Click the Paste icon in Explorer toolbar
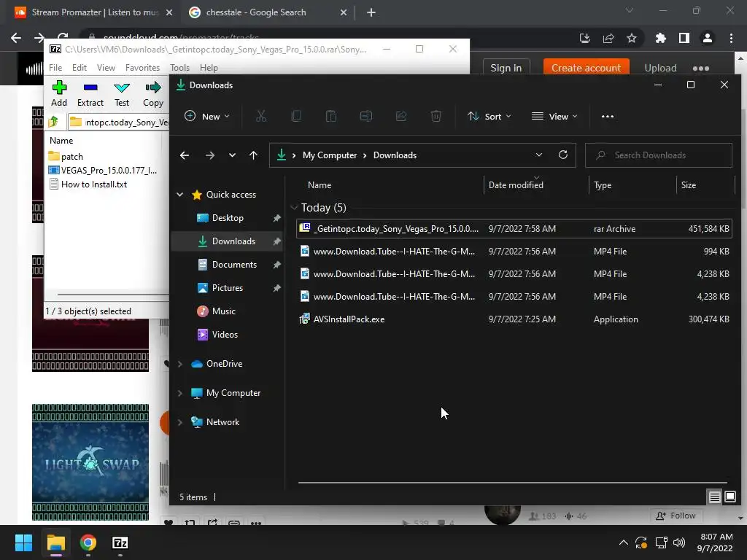 (x=330, y=116)
